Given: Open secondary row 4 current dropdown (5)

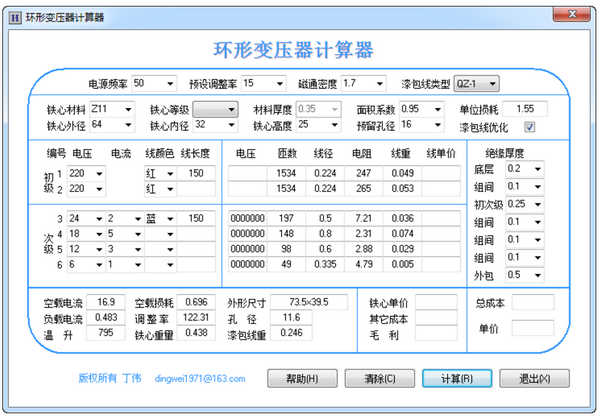Looking at the screenshot, I should coord(138,234).
